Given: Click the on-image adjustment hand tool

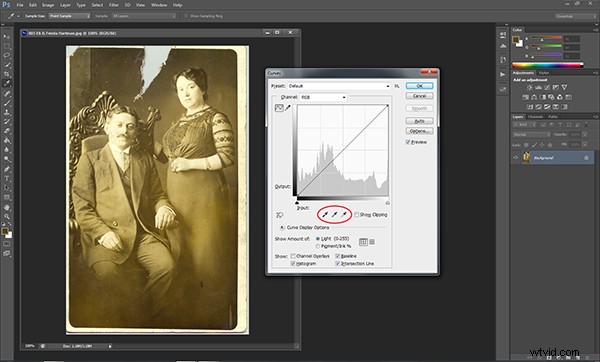Looking at the screenshot, I should click(279, 215).
